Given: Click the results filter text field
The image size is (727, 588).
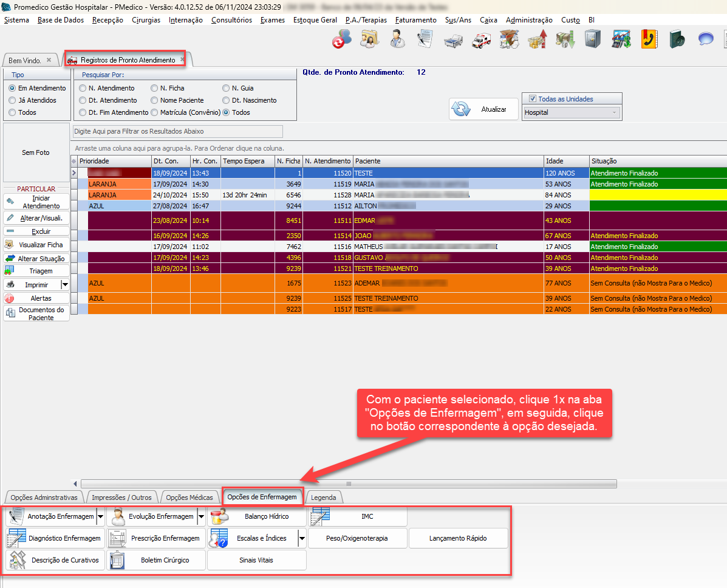Looking at the screenshot, I should [x=177, y=131].
